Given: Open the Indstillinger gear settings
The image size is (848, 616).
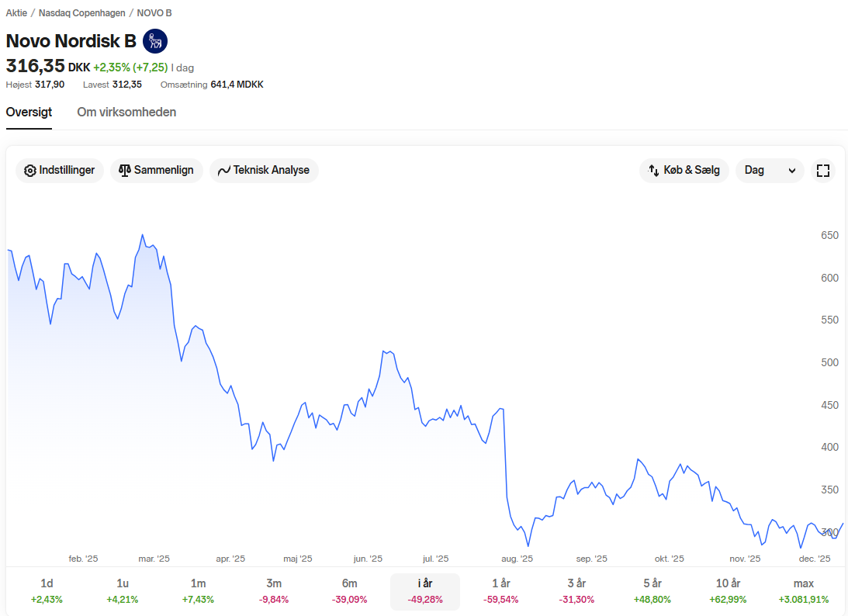Looking at the screenshot, I should (x=60, y=171).
